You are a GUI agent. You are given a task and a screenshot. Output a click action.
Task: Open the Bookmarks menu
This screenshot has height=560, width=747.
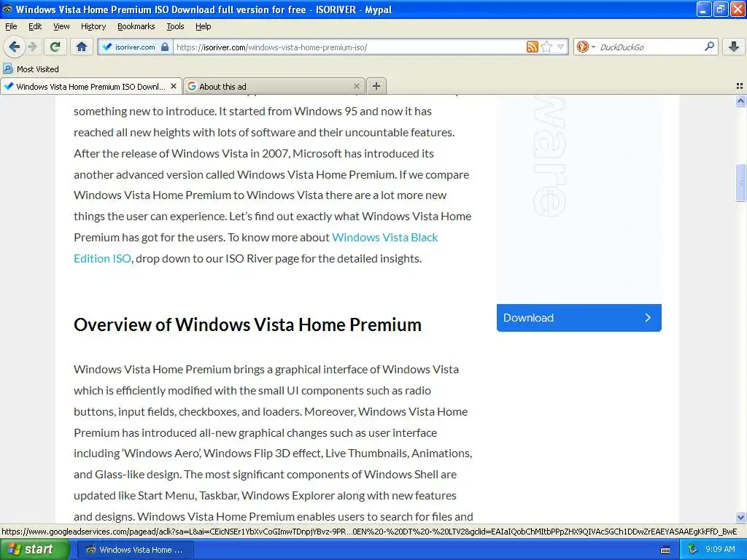tap(136, 26)
